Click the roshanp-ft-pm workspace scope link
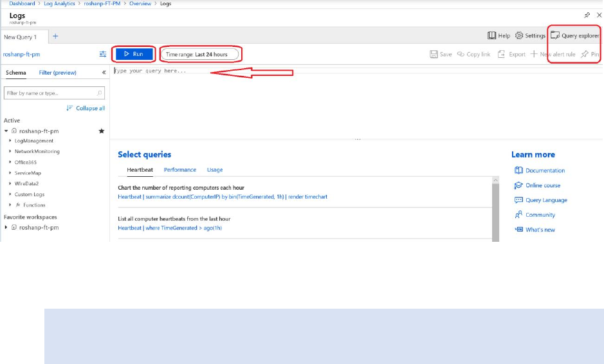The height and width of the screenshot is (364, 604). (22, 54)
